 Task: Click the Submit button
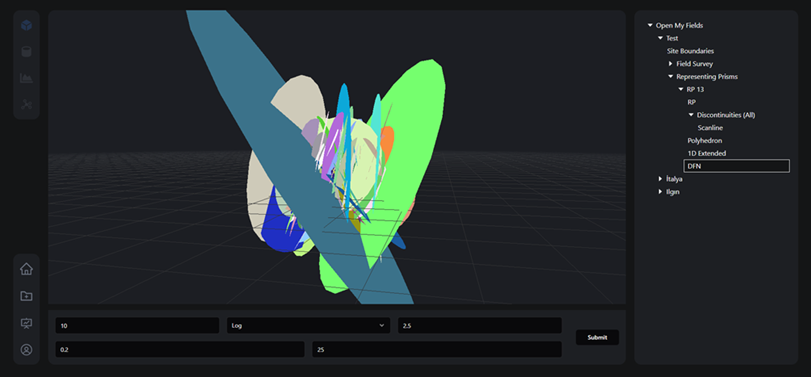(x=597, y=337)
